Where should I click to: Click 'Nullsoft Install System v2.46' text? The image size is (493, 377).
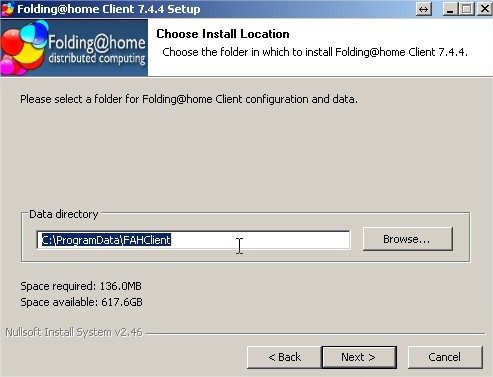point(74,332)
